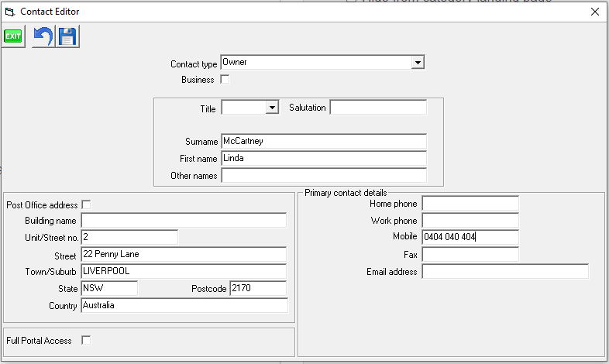The height and width of the screenshot is (364, 609).
Task: Click the Town/Suburb field with LIVERPOOL
Action: tap(184, 271)
